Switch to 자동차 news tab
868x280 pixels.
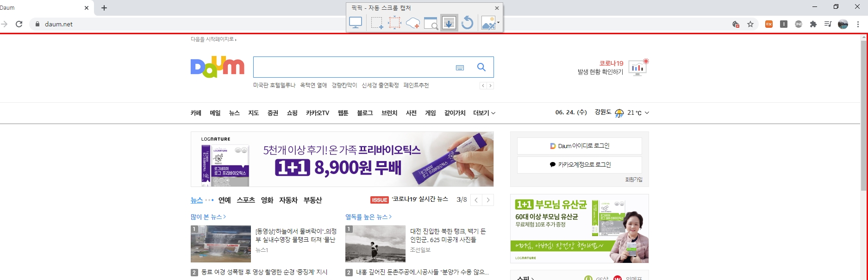pyautogui.click(x=288, y=200)
